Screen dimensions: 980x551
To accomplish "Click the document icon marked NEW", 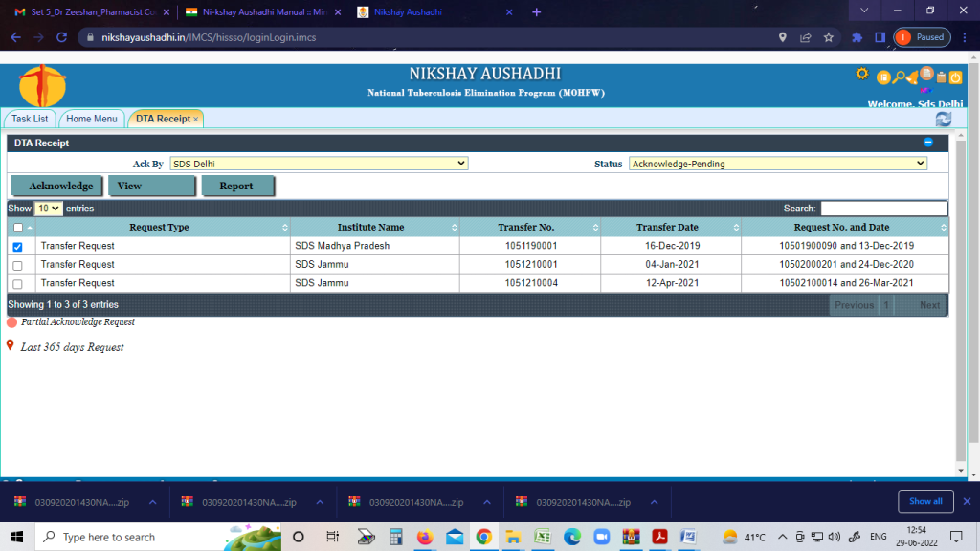I will (926, 74).
